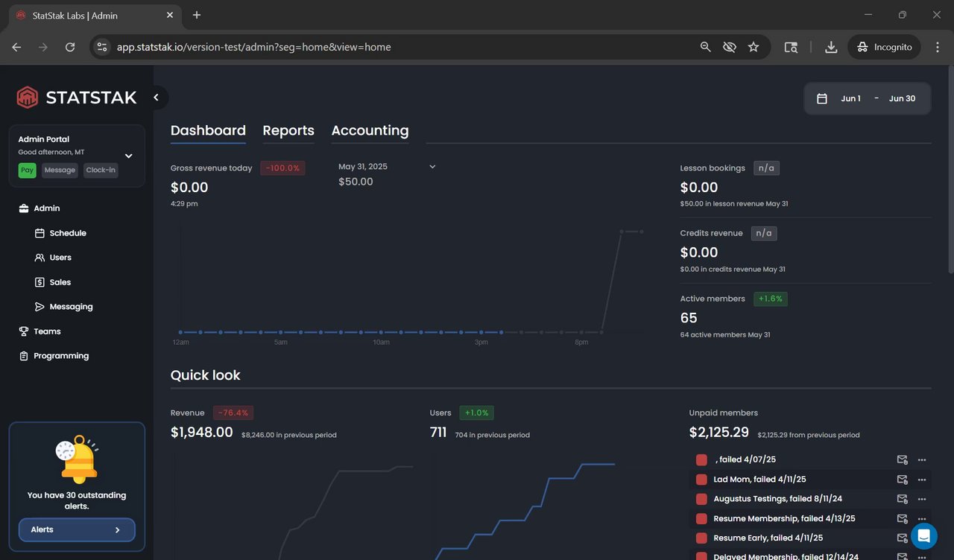Screen dimensions: 954x560
Task: Click the Clock-in button
Action: 101,171
